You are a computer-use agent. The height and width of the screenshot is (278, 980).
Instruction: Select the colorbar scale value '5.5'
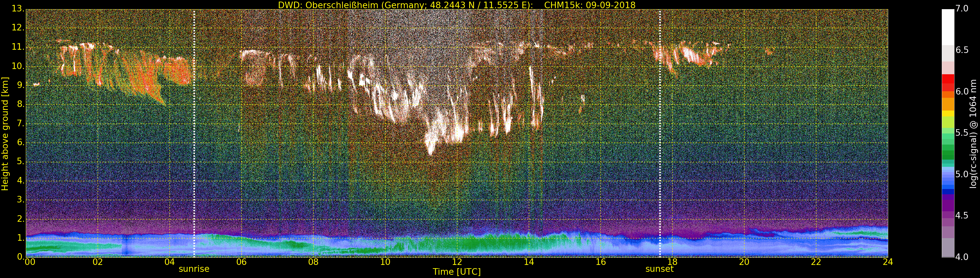(x=962, y=132)
